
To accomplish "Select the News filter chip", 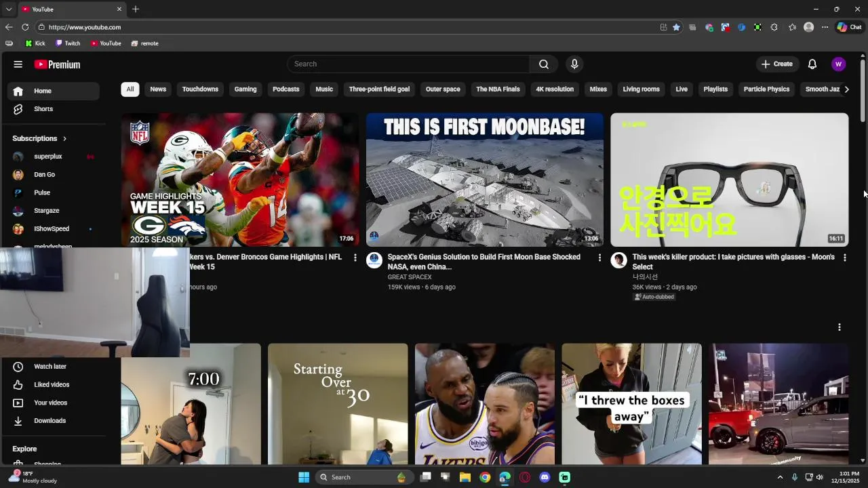I will click(158, 89).
